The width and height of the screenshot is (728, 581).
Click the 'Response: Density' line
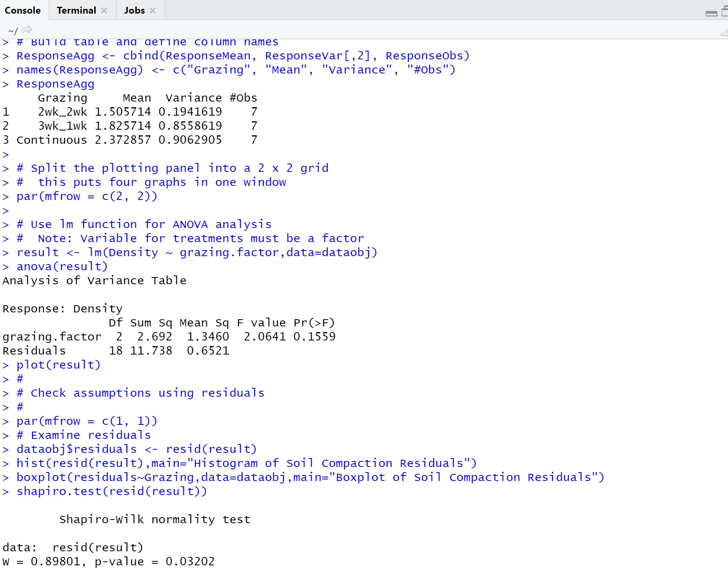pos(62,309)
